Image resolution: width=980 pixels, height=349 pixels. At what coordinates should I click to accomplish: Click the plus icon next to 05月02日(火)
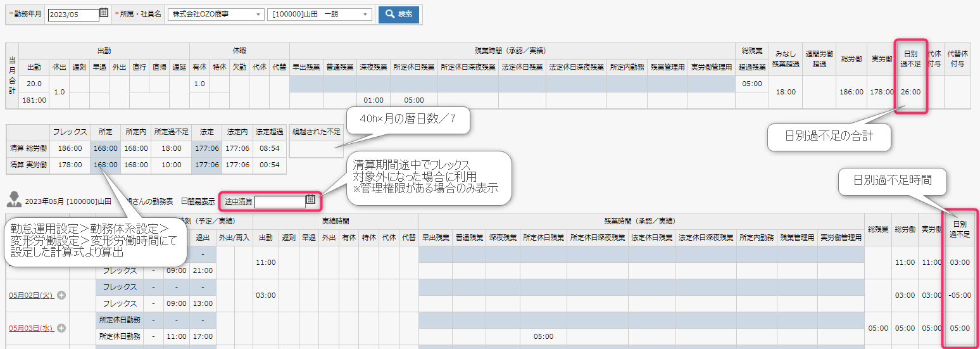61,296
